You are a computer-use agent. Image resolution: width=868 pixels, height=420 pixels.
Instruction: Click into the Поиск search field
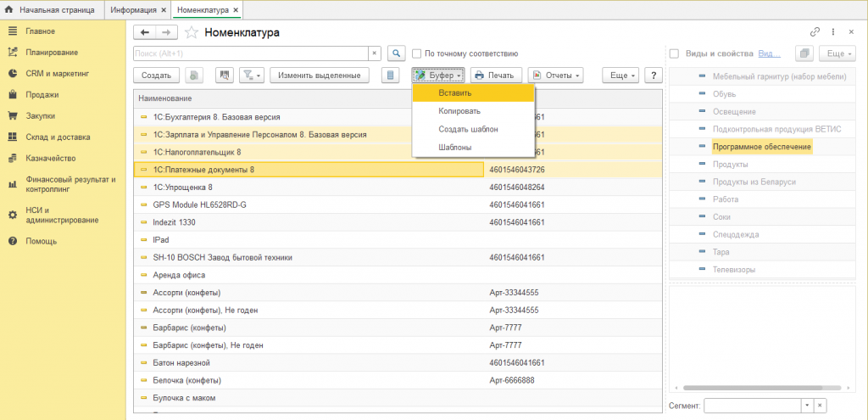251,53
